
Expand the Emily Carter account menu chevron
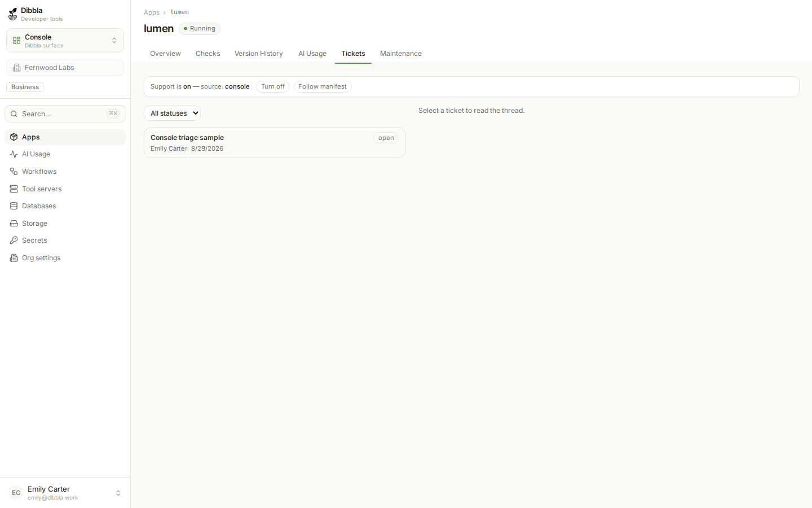(x=118, y=493)
